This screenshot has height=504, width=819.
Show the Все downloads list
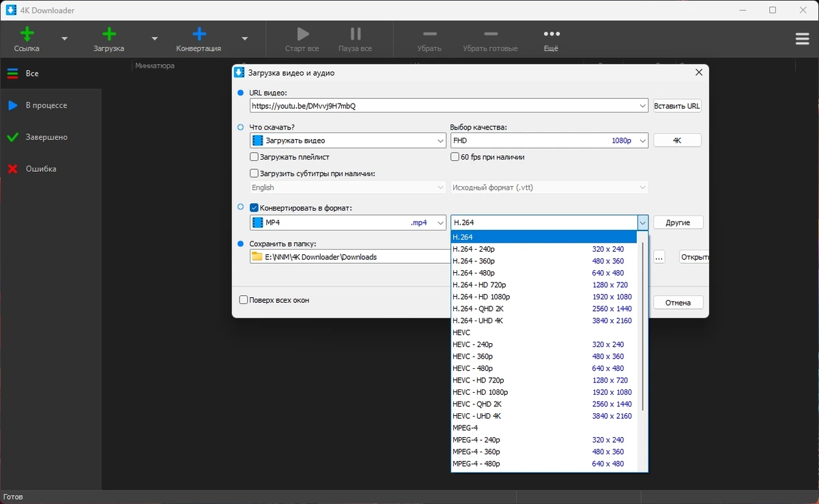point(51,73)
